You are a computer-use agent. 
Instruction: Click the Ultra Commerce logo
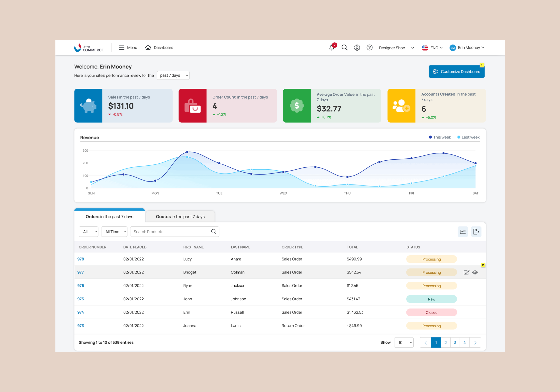click(89, 48)
